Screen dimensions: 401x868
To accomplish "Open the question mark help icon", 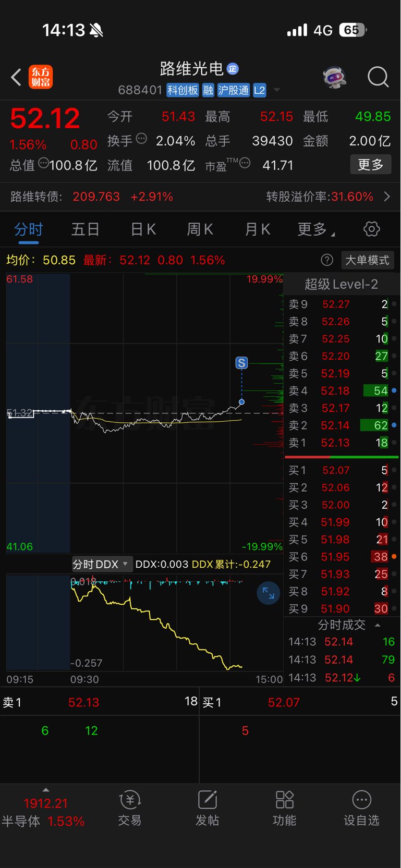I will coord(327,260).
